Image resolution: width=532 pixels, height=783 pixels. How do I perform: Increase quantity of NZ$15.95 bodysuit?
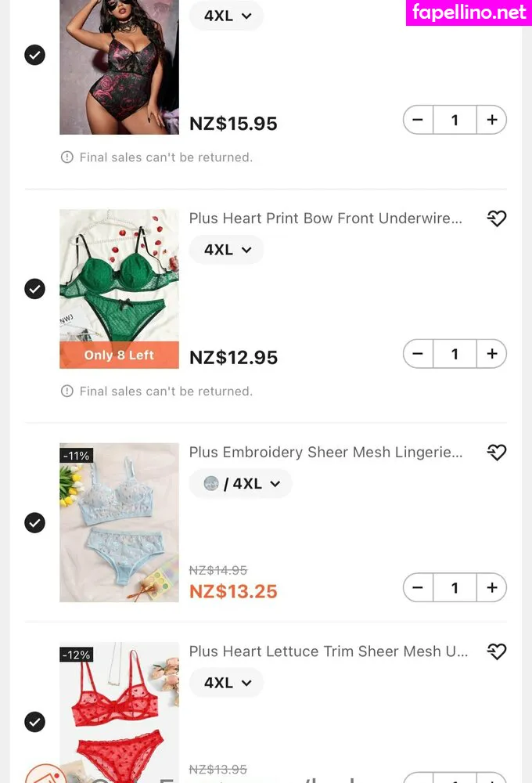(x=492, y=120)
